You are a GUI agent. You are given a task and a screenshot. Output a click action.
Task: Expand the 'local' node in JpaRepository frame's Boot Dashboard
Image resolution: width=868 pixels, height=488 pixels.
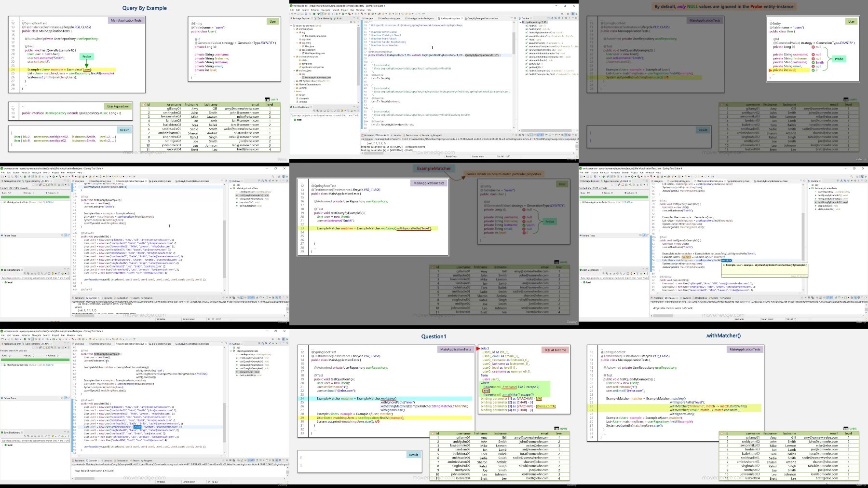click(292, 120)
